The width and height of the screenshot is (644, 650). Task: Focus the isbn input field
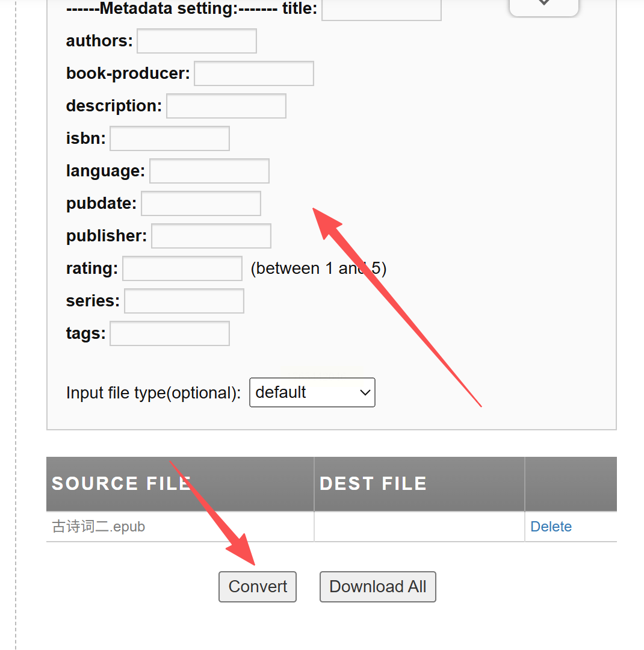pos(170,138)
